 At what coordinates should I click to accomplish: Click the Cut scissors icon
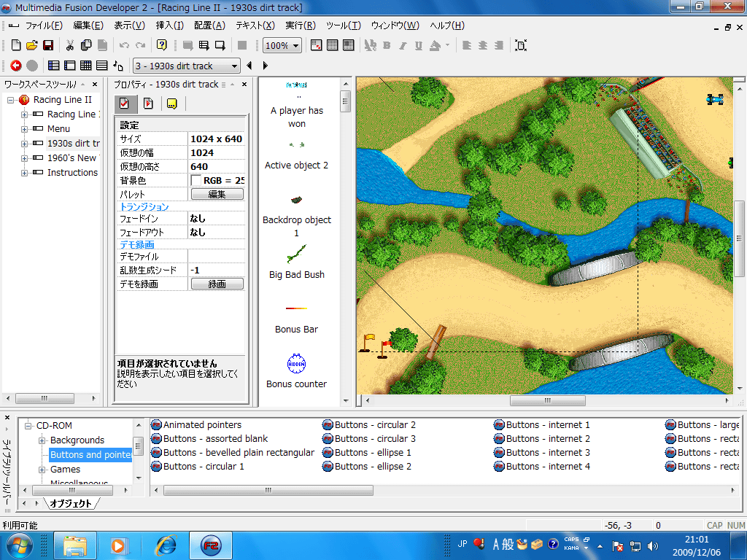[69, 45]
